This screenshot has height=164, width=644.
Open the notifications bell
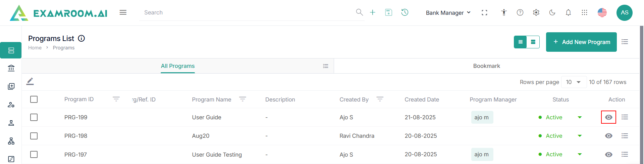tap(568, 12)
